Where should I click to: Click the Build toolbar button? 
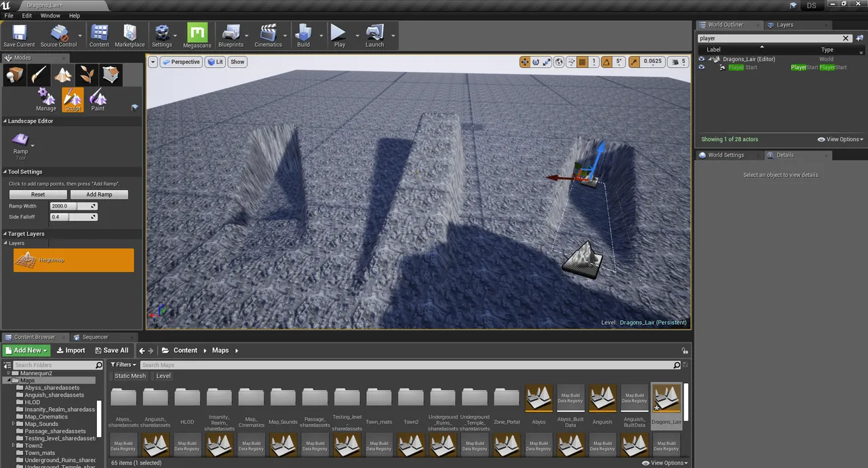[303, 36]
